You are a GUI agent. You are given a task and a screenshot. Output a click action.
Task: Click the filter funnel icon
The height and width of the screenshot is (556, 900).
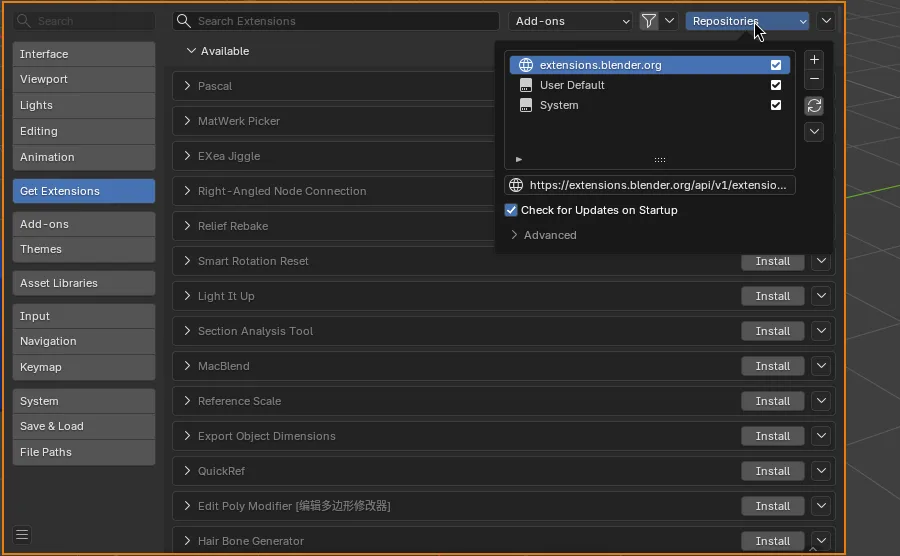click(x=649, y=21)
